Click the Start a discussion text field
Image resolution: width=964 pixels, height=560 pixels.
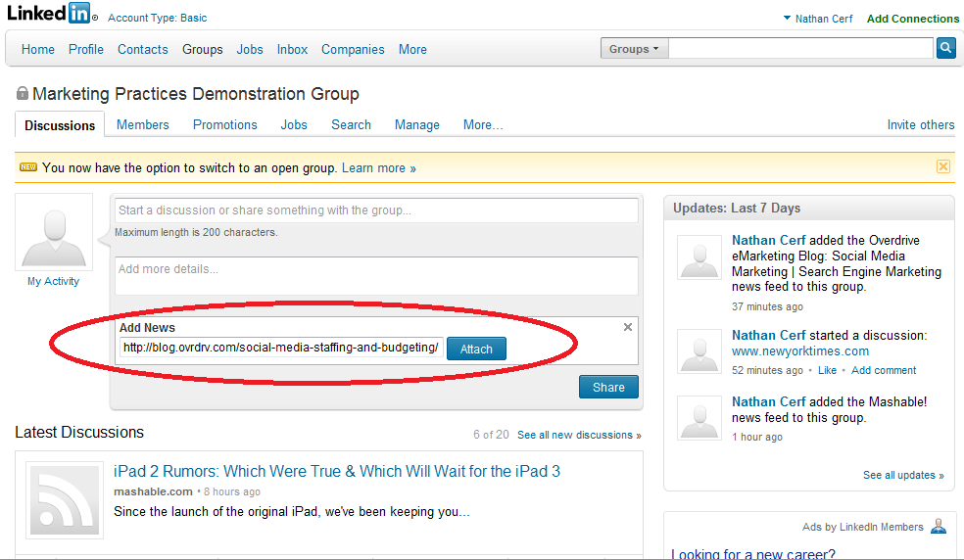click(376, 210)
